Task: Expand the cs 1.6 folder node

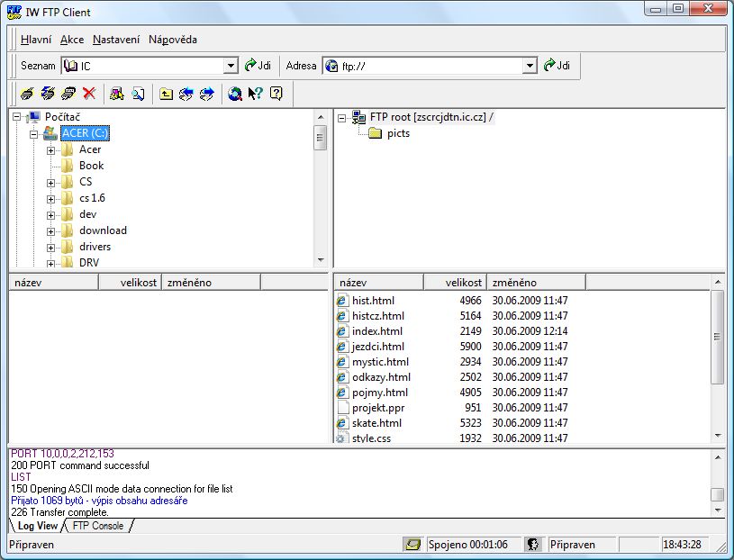Action: [x=50, y=199]
